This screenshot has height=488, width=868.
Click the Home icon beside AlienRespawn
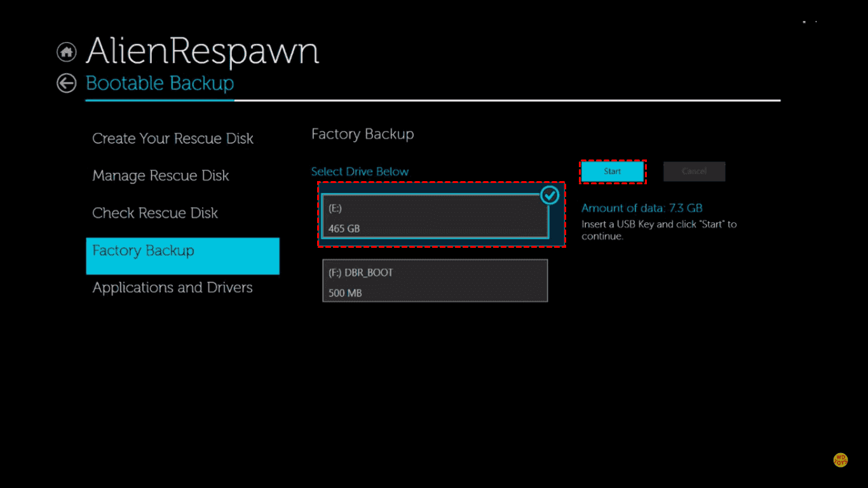tap(66, 52)
